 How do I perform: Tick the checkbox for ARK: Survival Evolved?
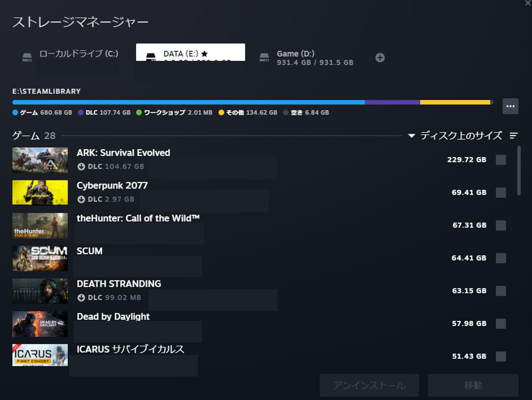(501, 160)
